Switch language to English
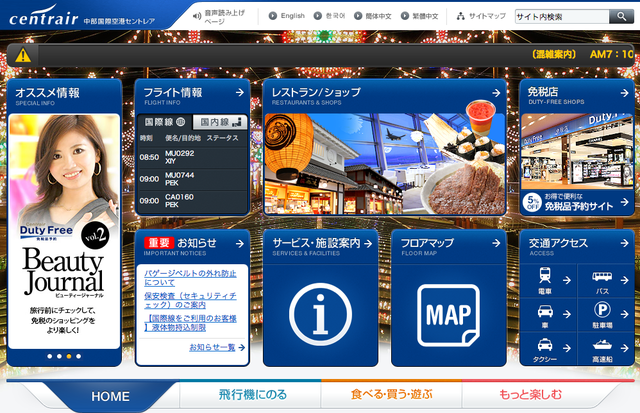640x413 pixels. coord(287,16)
